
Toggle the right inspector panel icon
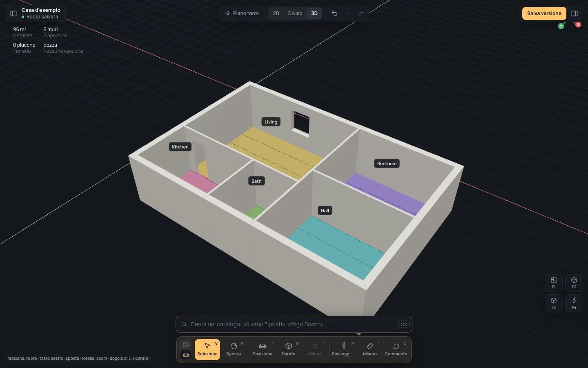pyautogui.click(x=575, y=13)
